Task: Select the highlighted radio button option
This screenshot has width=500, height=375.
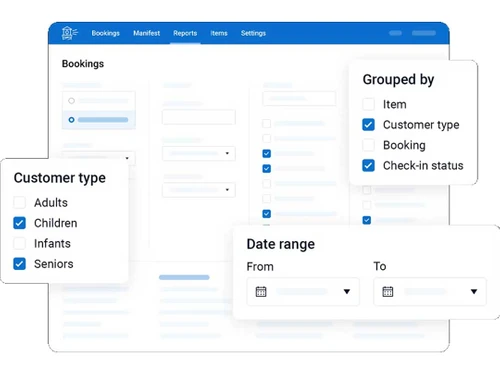Action: (71, 120)
